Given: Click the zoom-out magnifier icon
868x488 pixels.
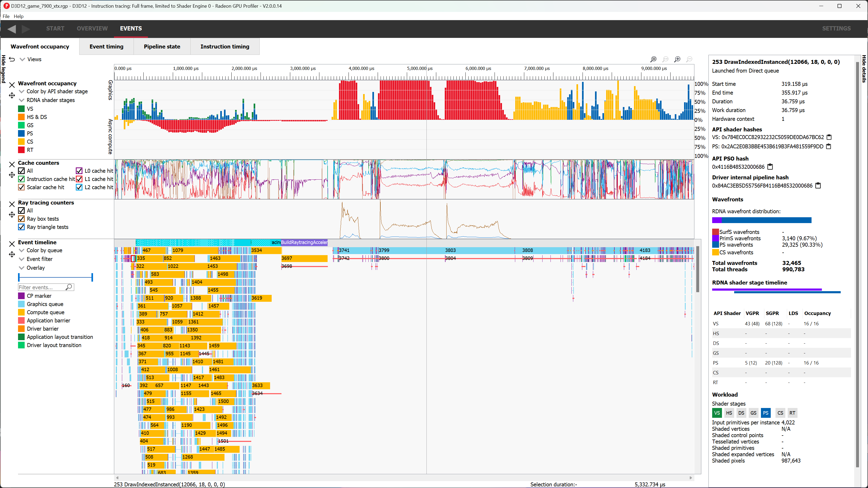Looking at the screenshot, I should (689, 59).
